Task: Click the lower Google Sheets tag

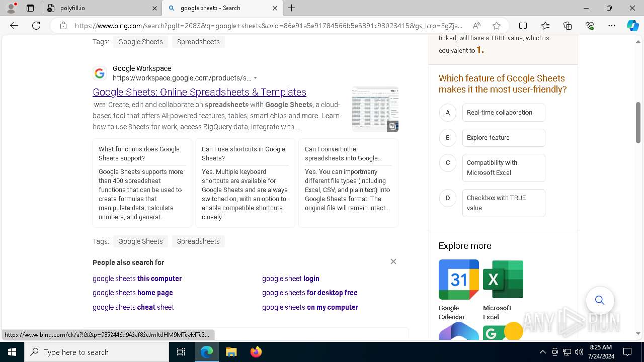Action: [140, 241]
